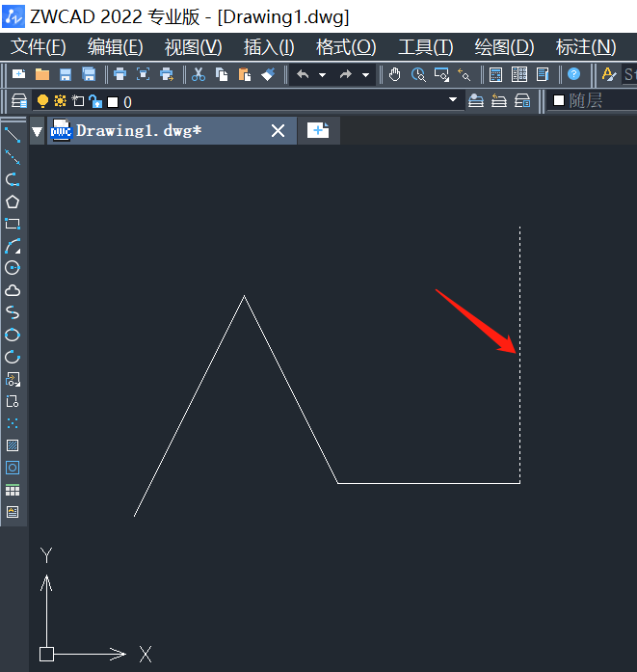Click the New drawing icon
The image size is (637, 672).
[19, 74]
